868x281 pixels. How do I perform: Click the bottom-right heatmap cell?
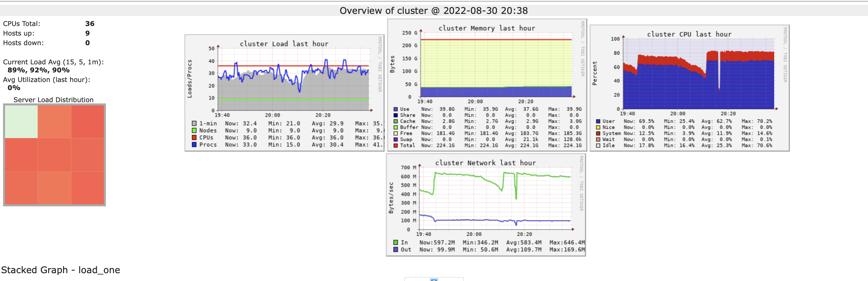(x=88, y=188)
